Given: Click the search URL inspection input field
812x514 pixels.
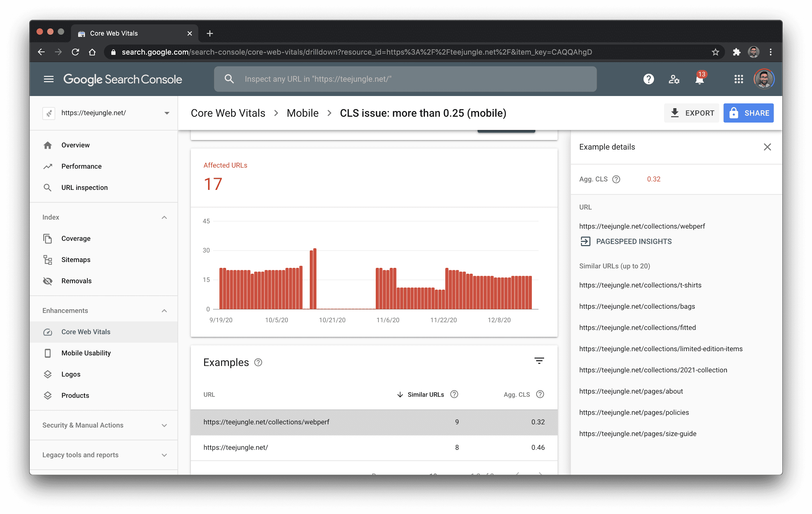Looking at the screenshot, I should (x=406, y=79).
